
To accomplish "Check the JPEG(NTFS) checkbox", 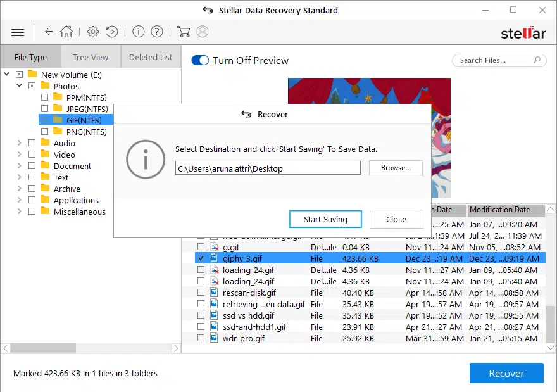I will [x=44, y=108].
